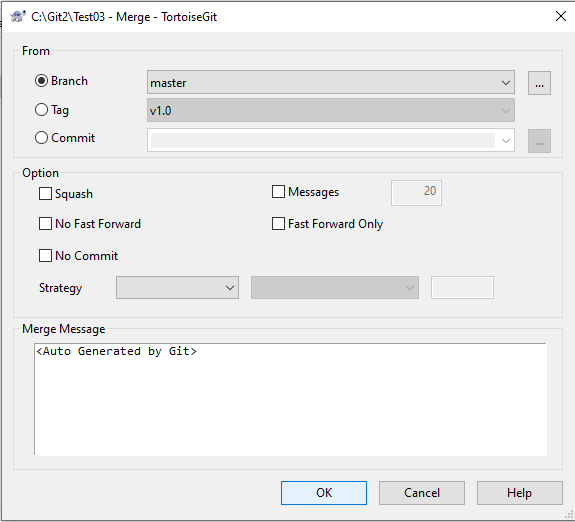Open Help for the Merge dialog
Viewport: 575px width, 522px height.
coord(520,493)
